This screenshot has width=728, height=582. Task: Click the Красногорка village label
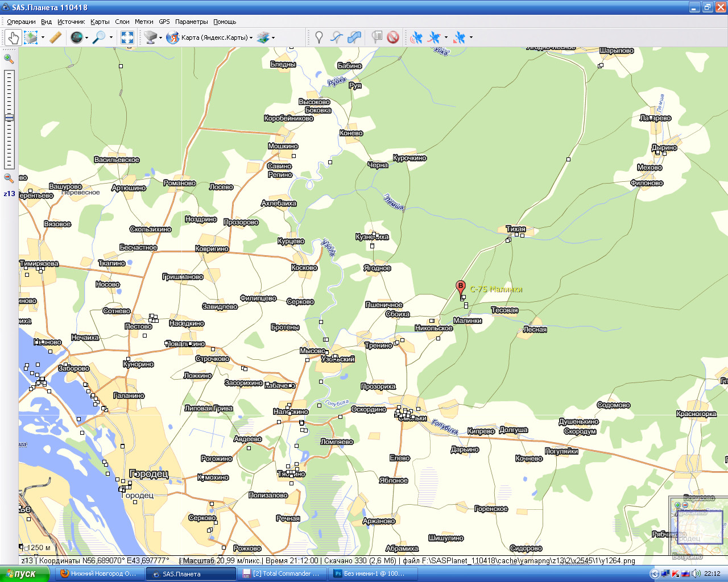pyautogui.click(x=696, y=414)
